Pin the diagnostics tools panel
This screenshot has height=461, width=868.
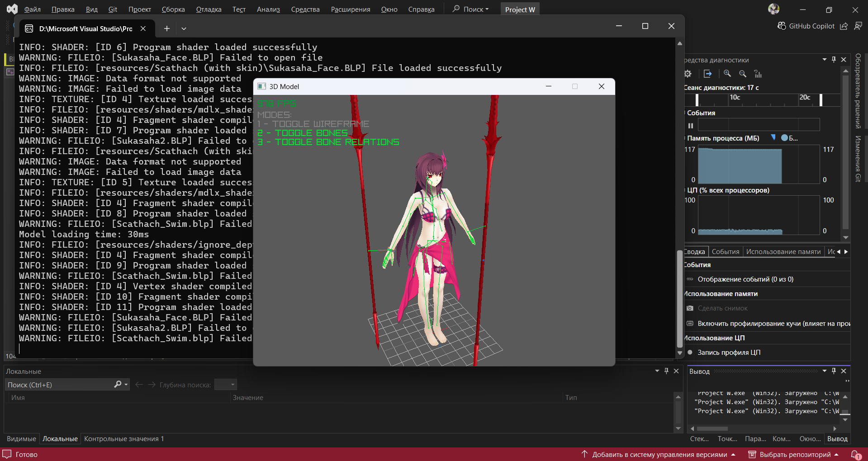pos(834,60)
